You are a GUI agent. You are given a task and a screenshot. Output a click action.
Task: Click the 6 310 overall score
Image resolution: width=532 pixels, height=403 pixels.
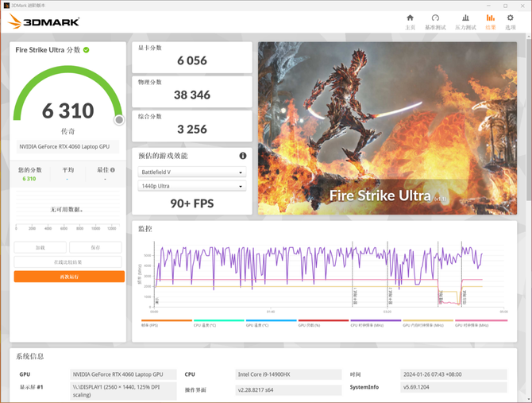67,110
